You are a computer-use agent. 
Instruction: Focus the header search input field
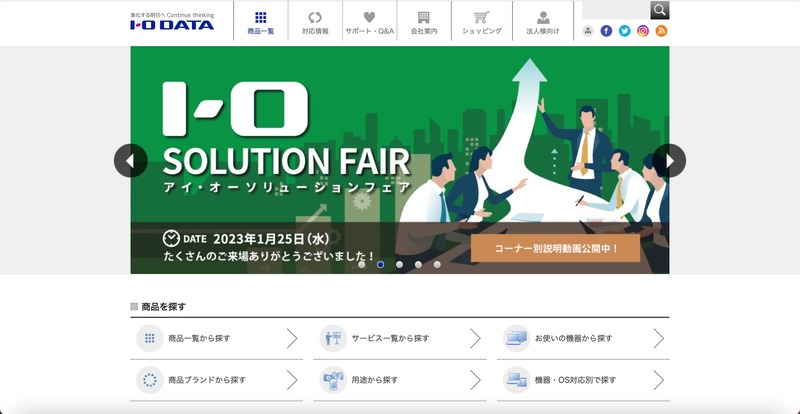(x=616, y=10)
